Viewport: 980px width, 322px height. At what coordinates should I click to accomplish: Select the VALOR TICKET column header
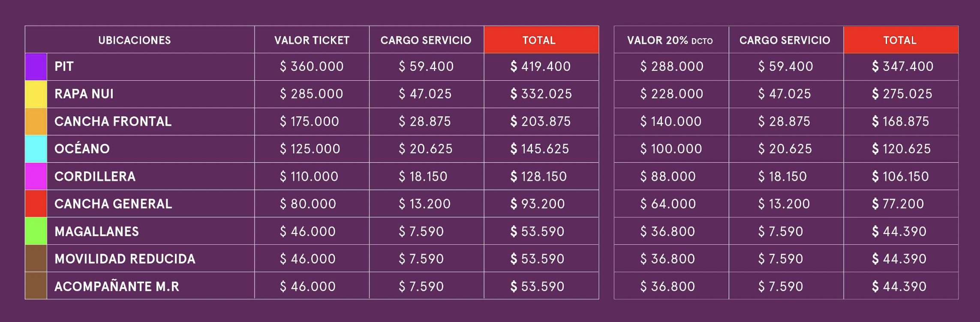312,40
